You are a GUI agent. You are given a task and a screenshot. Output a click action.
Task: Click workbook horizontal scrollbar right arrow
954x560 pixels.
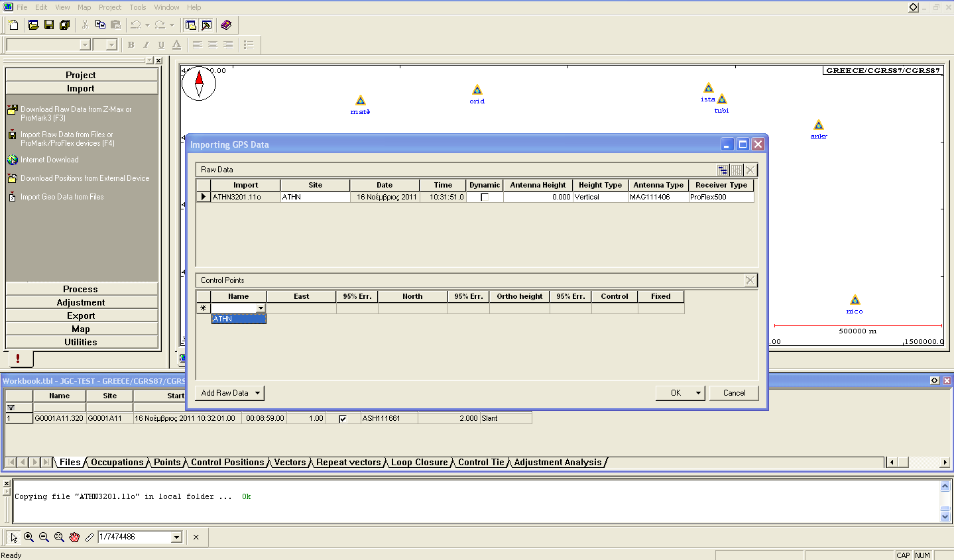coord(945,462)
